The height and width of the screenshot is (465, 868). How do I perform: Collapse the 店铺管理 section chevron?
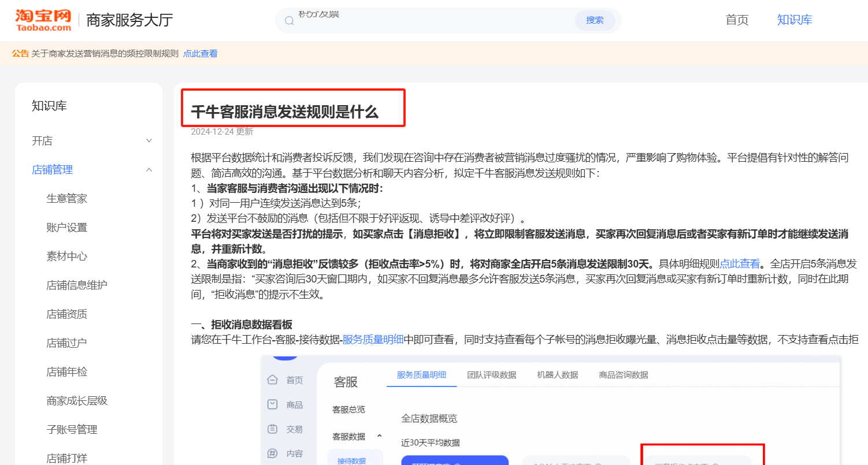coord(149,170)
